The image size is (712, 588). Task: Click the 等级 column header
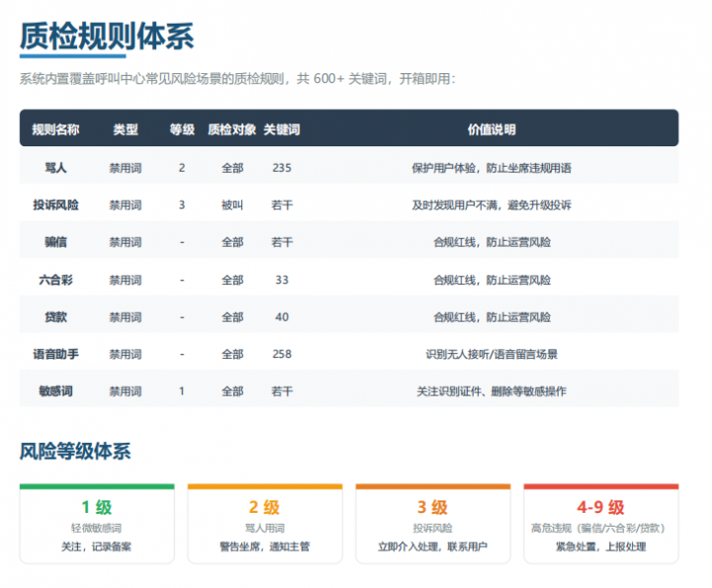[182, 129]
